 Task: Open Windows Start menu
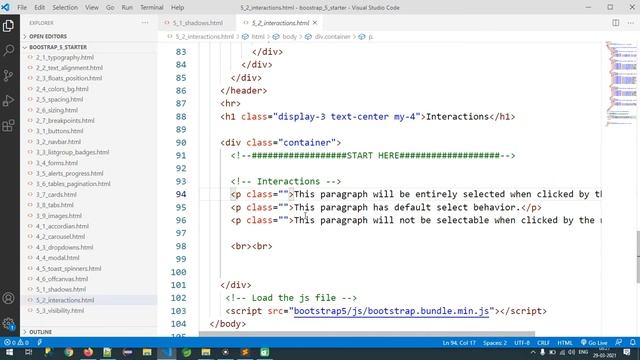(x=9, y=352)
